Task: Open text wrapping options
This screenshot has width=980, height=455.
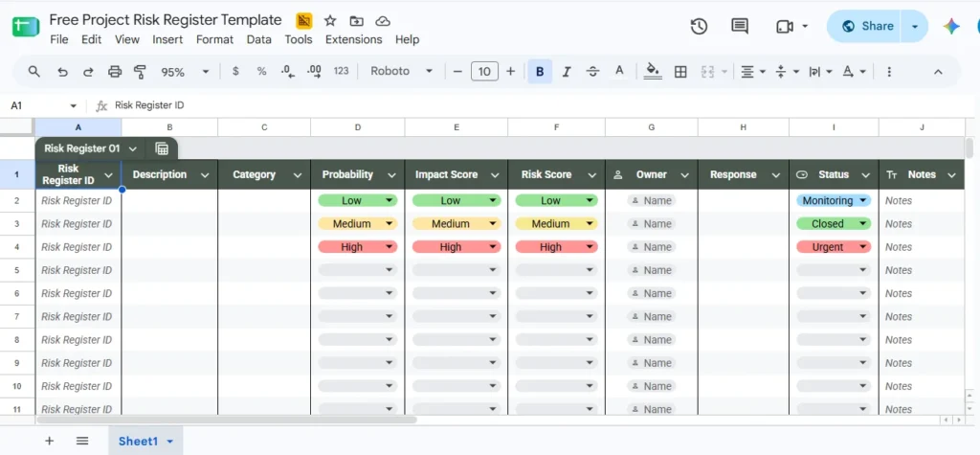Action: (x=820, y=71)
